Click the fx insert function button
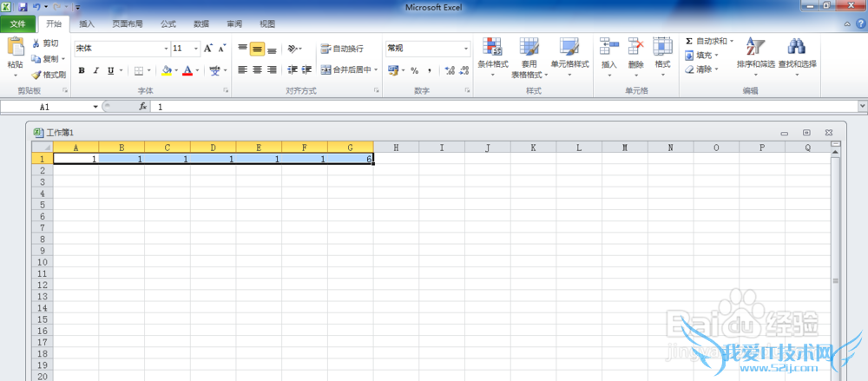Viewport: 868px width, 381px height. 143,107
